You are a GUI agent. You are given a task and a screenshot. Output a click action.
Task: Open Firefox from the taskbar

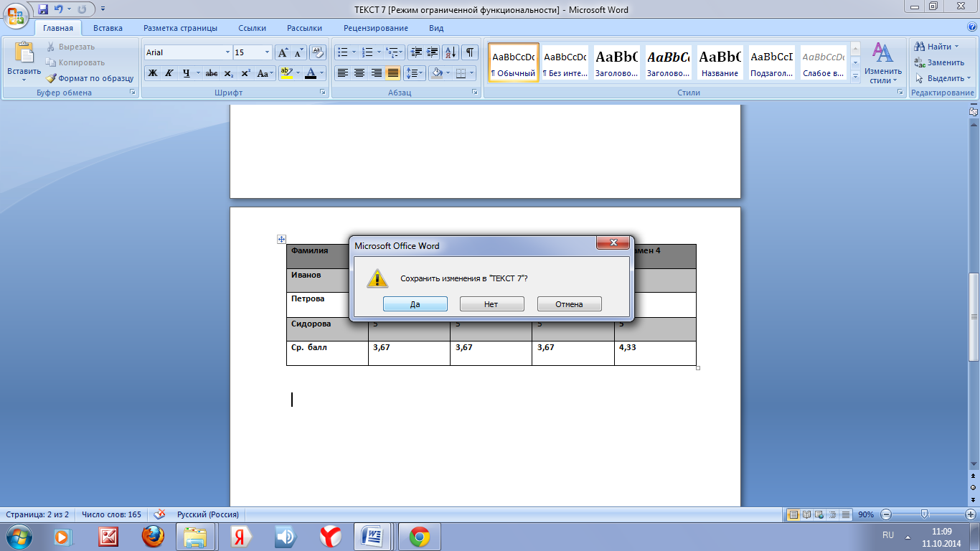click(x=153, y=536)
